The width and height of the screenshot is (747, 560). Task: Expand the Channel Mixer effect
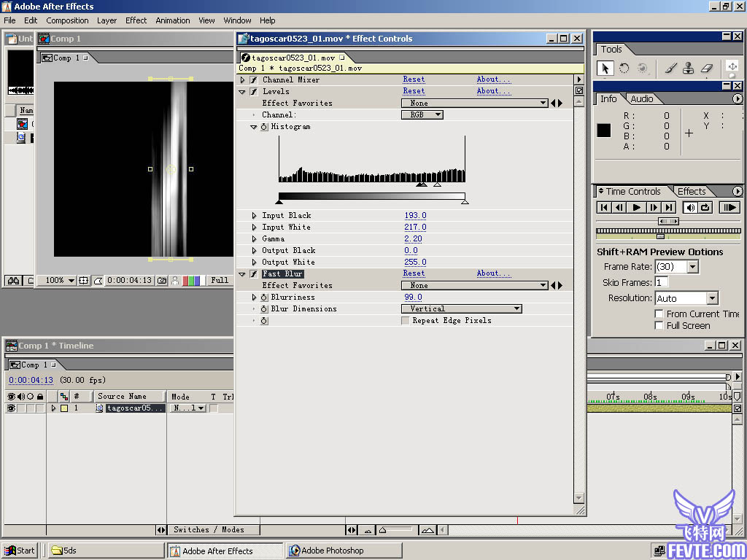pos(243,80)
